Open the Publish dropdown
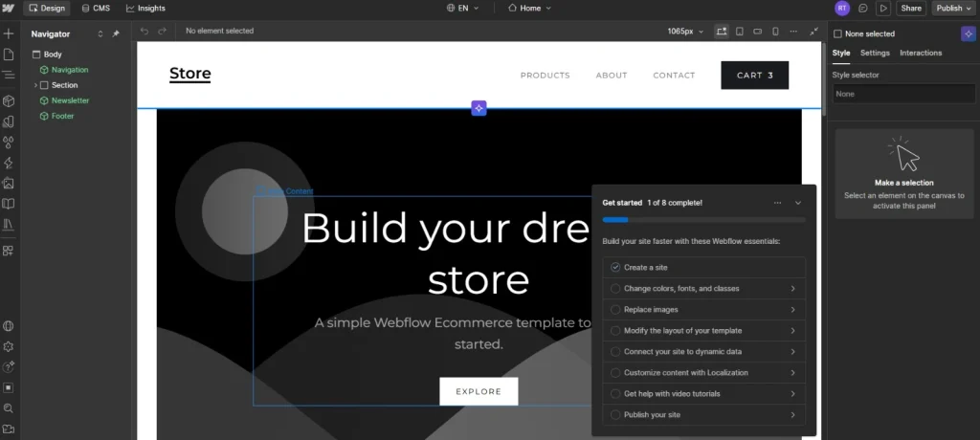Image resolution: width=980 pixels, height=440 pixels. coord(954,8)
